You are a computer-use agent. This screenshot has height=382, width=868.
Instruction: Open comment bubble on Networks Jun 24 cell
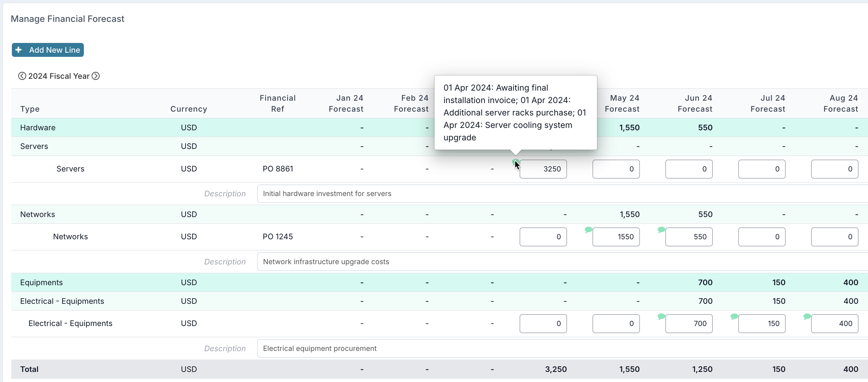point(661,230)
